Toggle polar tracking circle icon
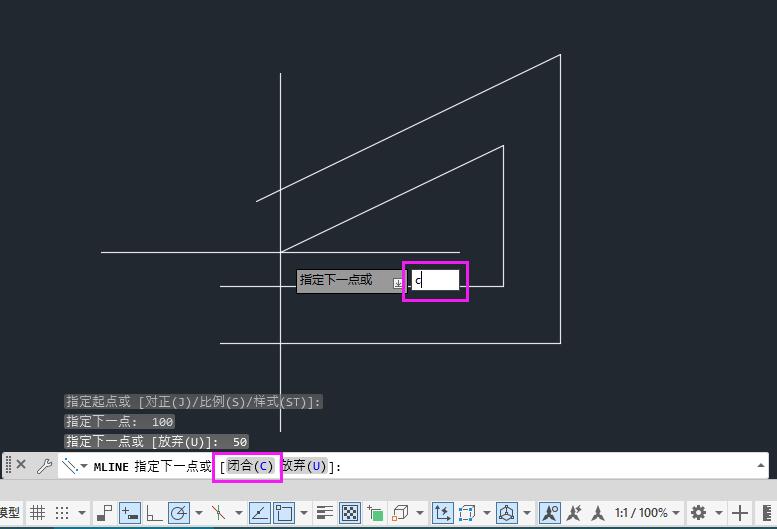This screenshot has height=529, width=777. (178, 513)
